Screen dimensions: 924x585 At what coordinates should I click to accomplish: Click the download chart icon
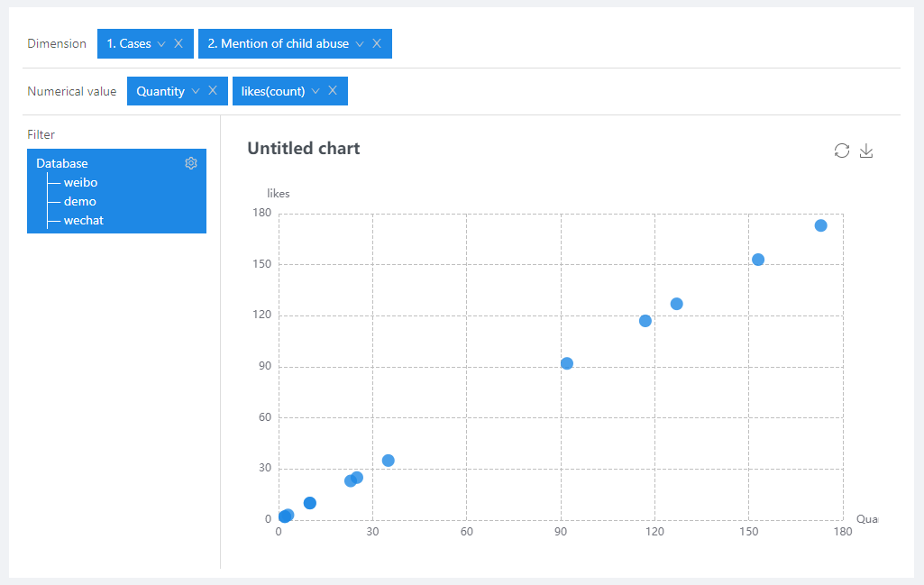coord(866,151)
